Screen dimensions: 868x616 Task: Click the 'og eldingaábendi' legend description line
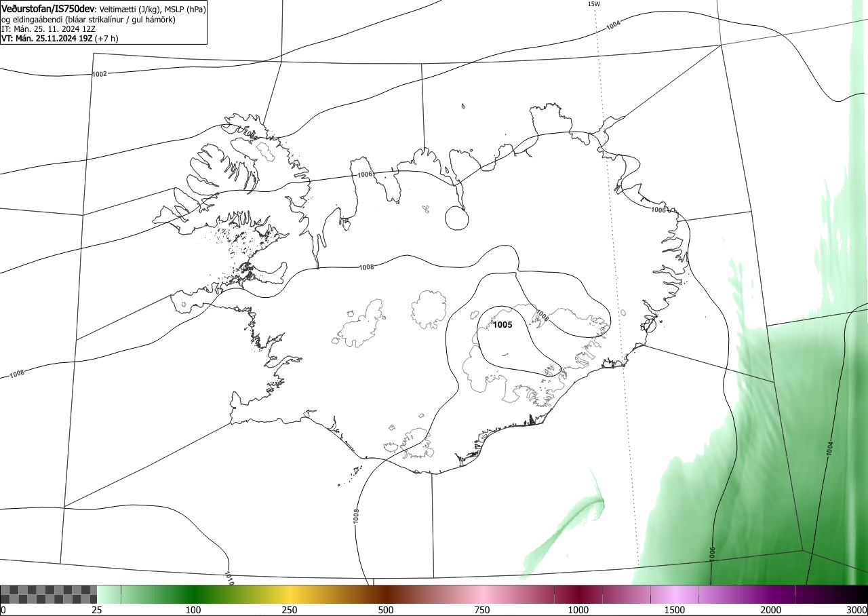click(88, 20)
